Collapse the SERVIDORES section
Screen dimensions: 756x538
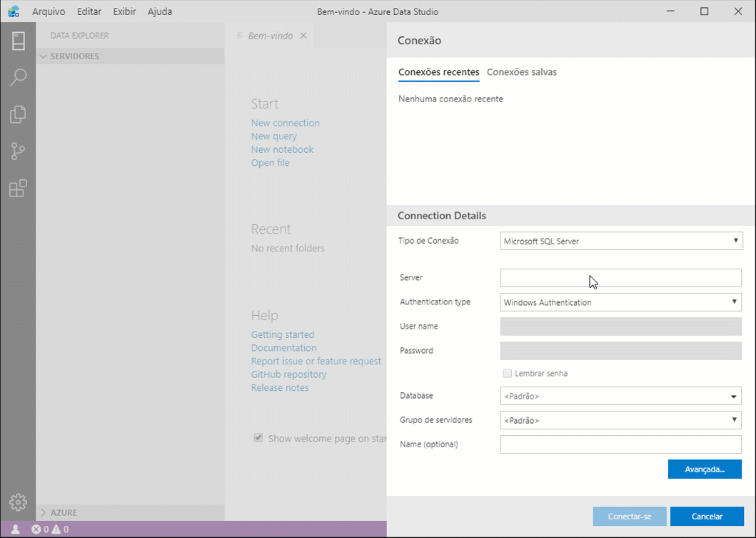click(x=43, y=56)
